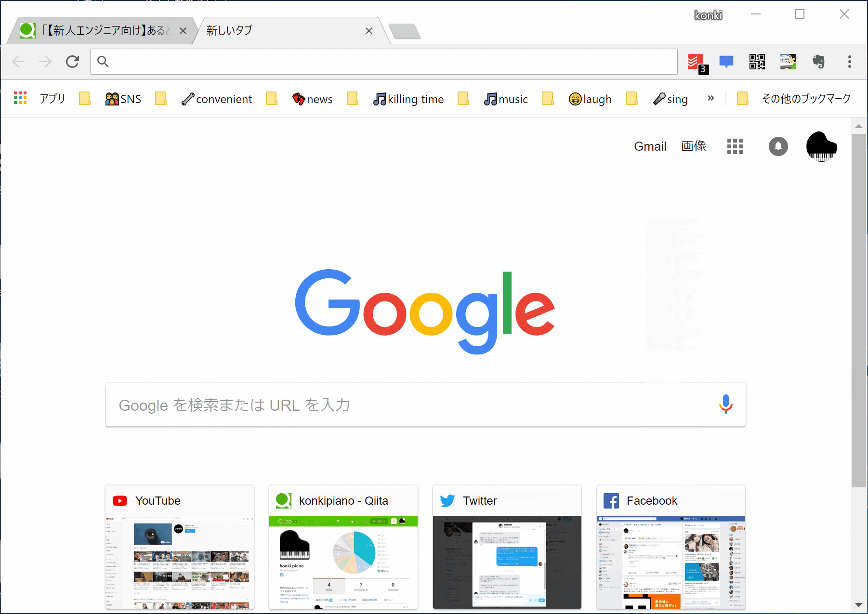The width and height of the screenshot is (868, 614).
Task: Open the news bookmark folder
Action: click(312, 99)
